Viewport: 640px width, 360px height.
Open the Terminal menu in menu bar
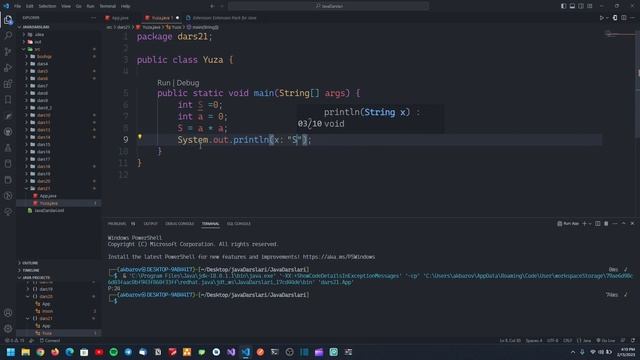tap(108, 6)
